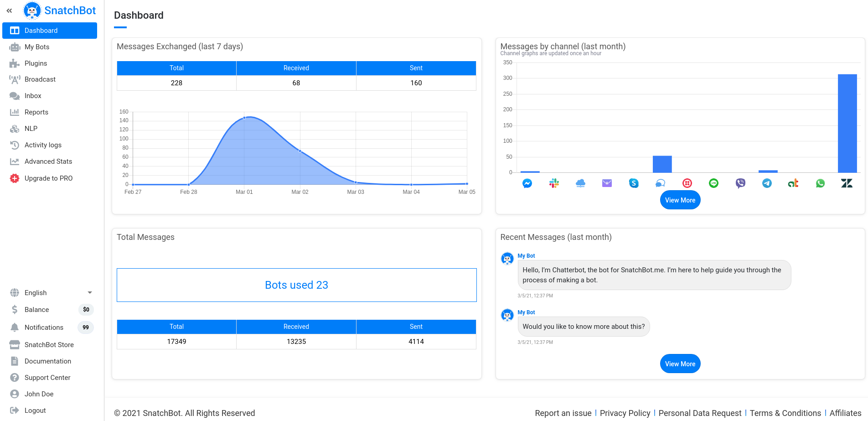Click the Zendesk channel icon
Image resolution: width=868 pixels, height=421 pixels.
[847, 183]
